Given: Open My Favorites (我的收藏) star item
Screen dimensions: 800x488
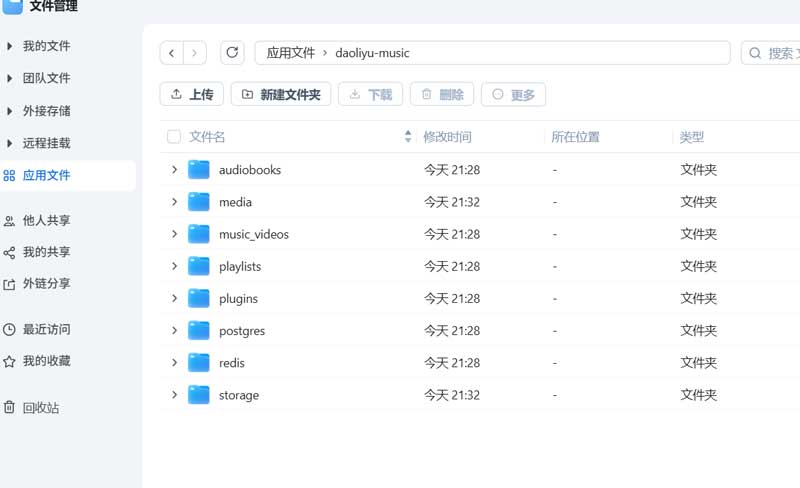Looking at the screenshot, I should click(46, 361).
